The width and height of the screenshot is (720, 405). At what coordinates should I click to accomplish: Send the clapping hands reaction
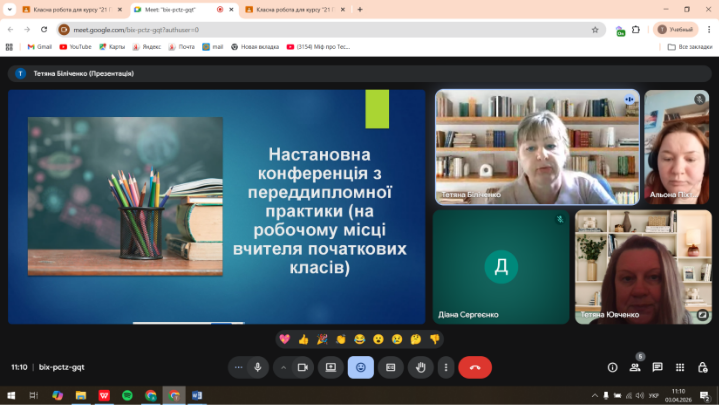[x=341, y=339]
